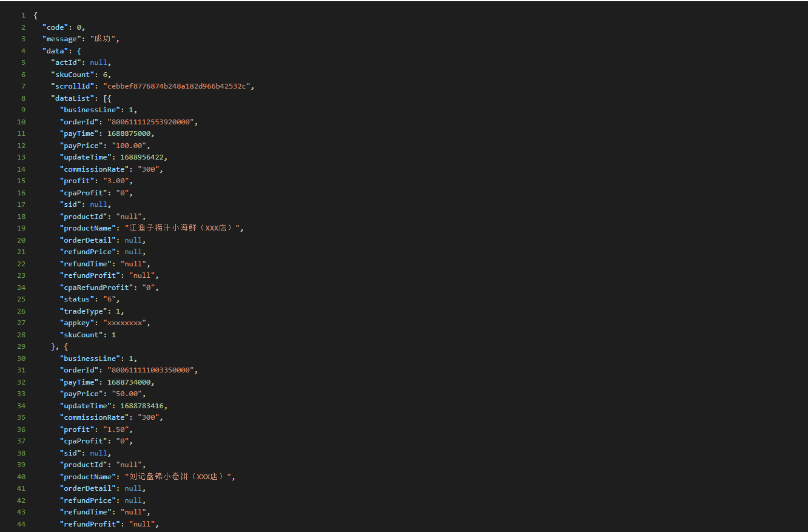
Task: Click the "scrollId" key
Action: [72, 86]
